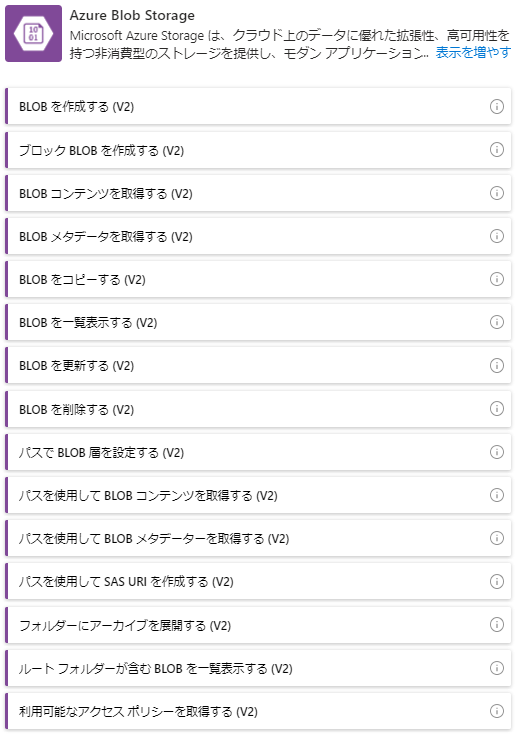Open info icon for BLOB を作成する (V2)
This screenshot has width=518, height=739.
pos(496,107)
